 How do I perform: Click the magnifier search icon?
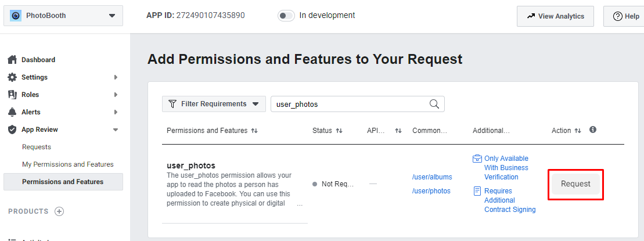pos(434,104)
